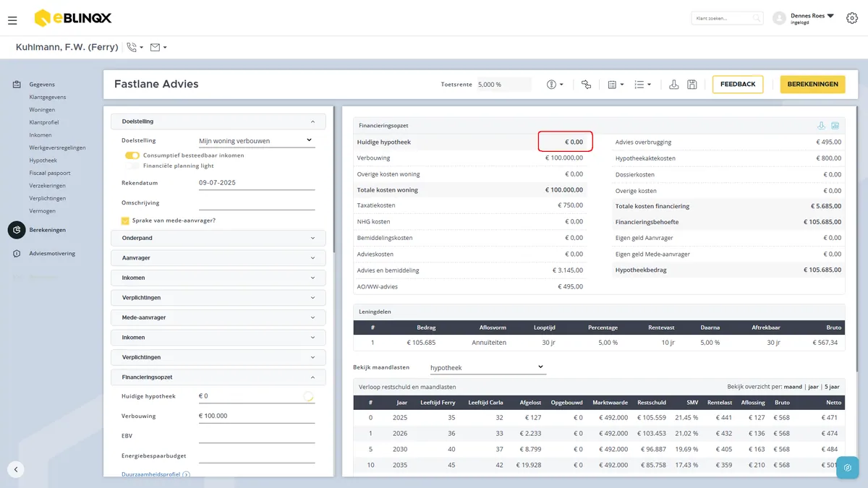
Task: Collapse the Doelstelling section header
Action: [218, 121]
